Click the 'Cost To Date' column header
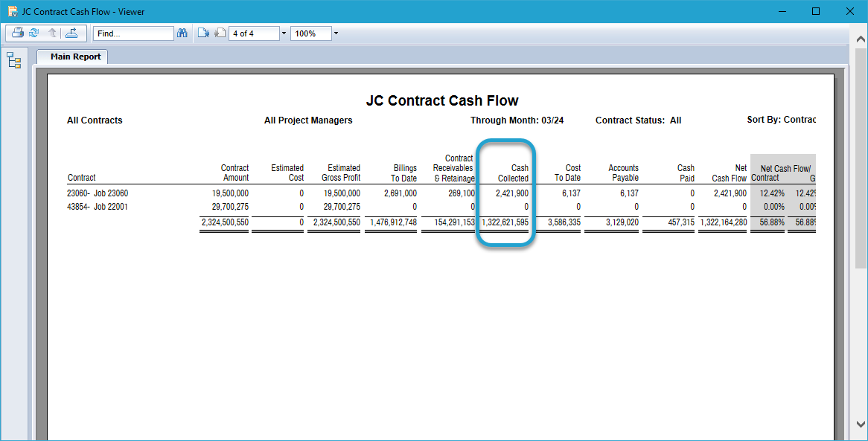This screenshot has height=441, width=868. [x=567, y=173]
